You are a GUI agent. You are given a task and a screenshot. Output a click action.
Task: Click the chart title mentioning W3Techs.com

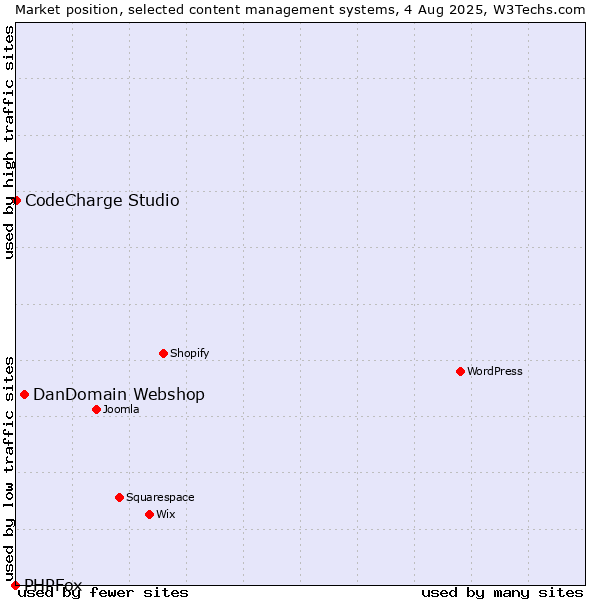click(x=300, y=10)
